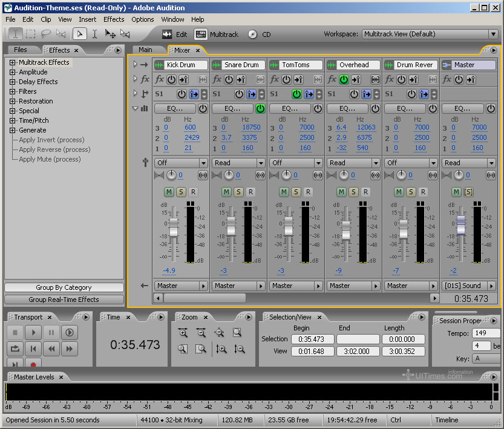Image resolution: width=504 pixels, height=429 pixels.
Task: Click Pause button in Transport
Action: click(x=51, y=332)
